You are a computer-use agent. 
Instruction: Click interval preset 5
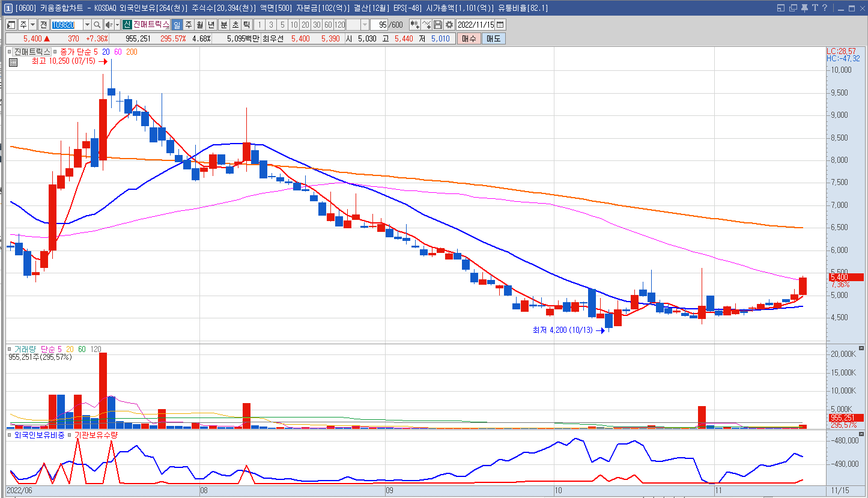(x=282, y=25)
